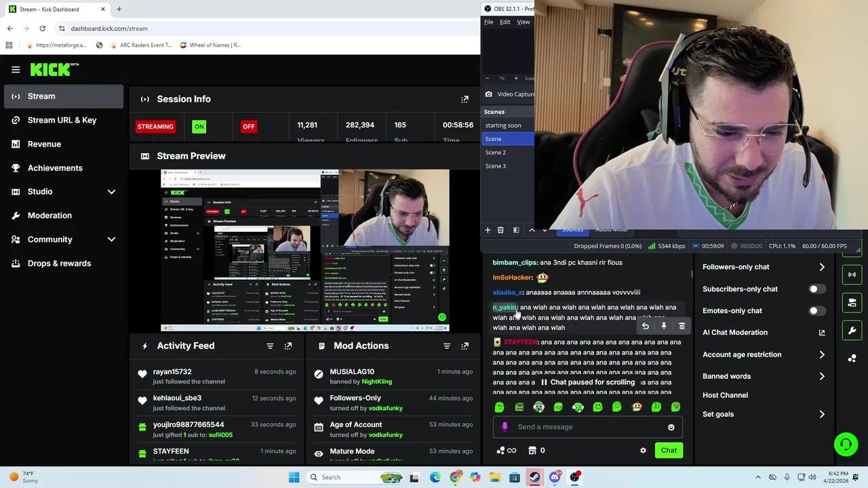
Task: Open Moderation page
Action: (x=64, y=216)
